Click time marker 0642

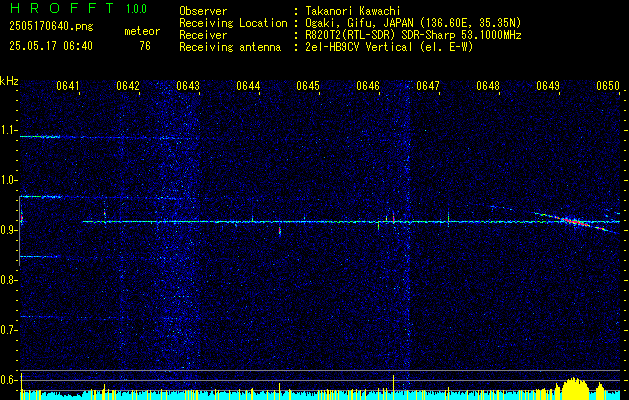pyautogui.click(x=128, y=86)
